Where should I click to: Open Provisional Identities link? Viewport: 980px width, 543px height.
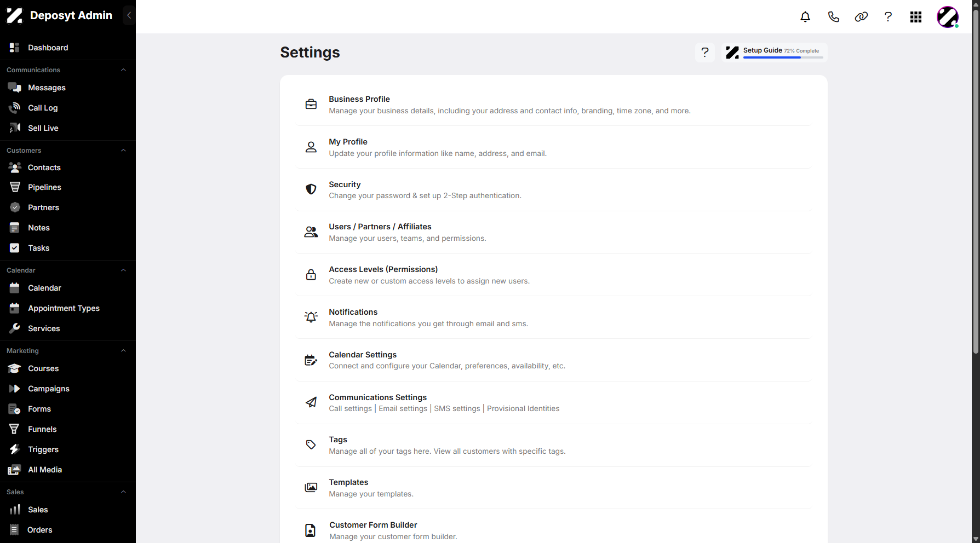523,408
